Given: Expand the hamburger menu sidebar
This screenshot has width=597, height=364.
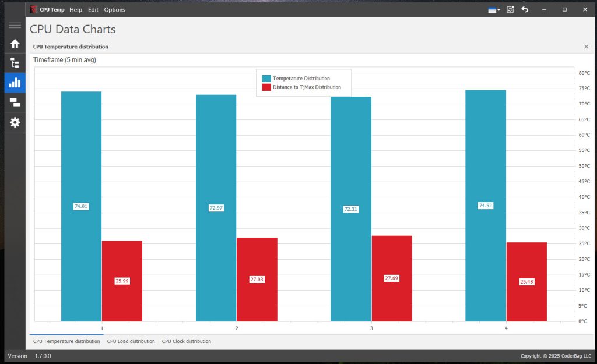Looking at the screenshot, I should click(15, 26).
